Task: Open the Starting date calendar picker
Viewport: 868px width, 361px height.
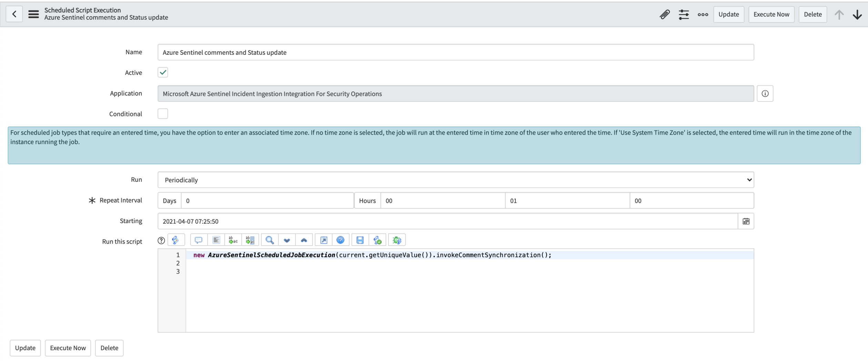Action: pyautogui.click(x=746, y=221)
